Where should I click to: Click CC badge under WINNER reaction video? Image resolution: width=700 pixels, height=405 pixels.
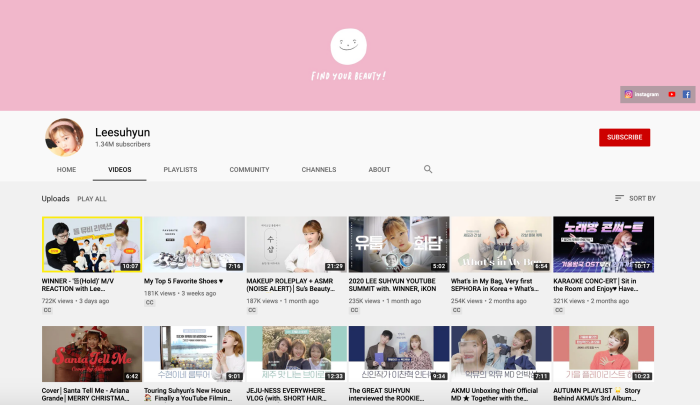(47, 310)
